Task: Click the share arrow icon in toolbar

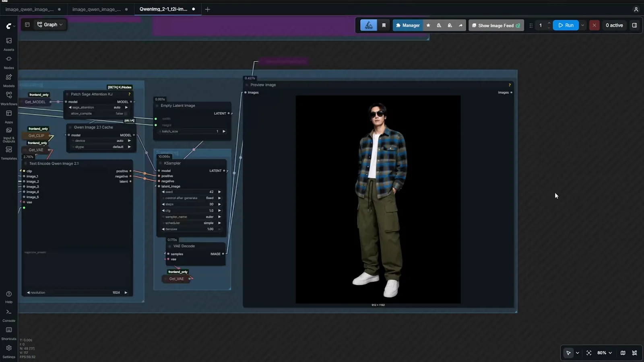Action: (x=460, y=25)
